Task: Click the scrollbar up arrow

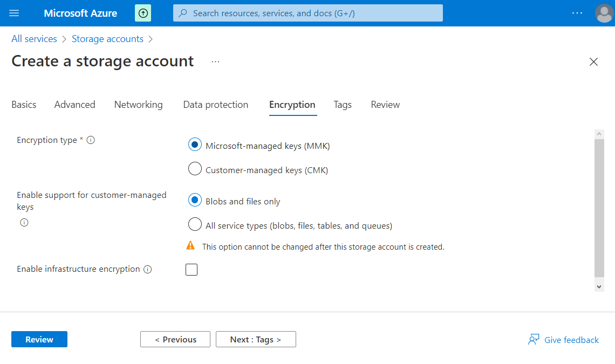Action: pyautogui.click(x=599, y=134)
